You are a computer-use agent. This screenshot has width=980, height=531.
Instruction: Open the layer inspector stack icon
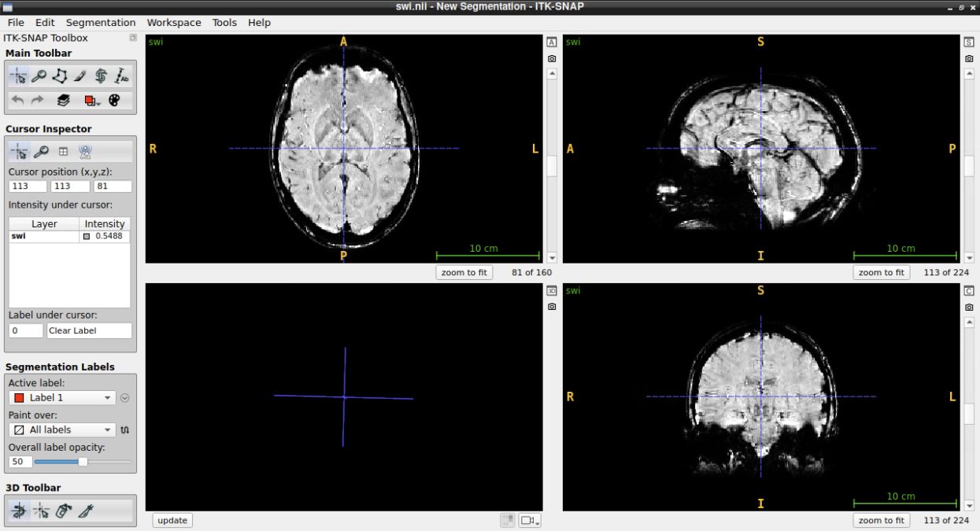[64, 100]
